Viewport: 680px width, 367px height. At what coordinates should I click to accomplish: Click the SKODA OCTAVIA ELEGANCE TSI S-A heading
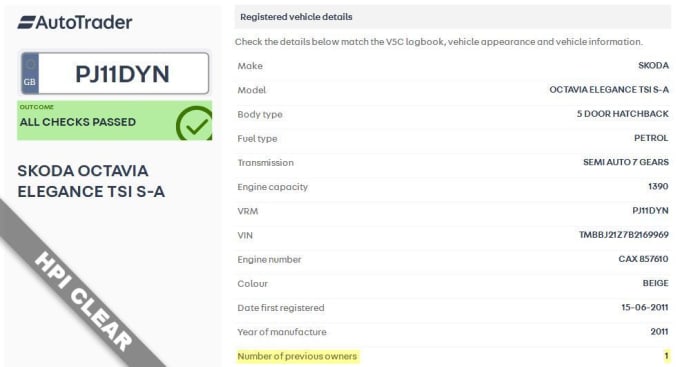91,181
